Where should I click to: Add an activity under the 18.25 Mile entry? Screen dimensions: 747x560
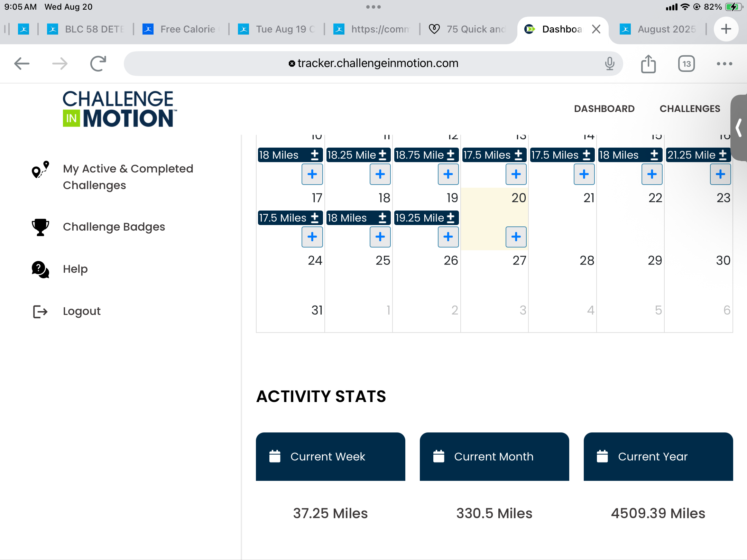[x=380, y=174]
